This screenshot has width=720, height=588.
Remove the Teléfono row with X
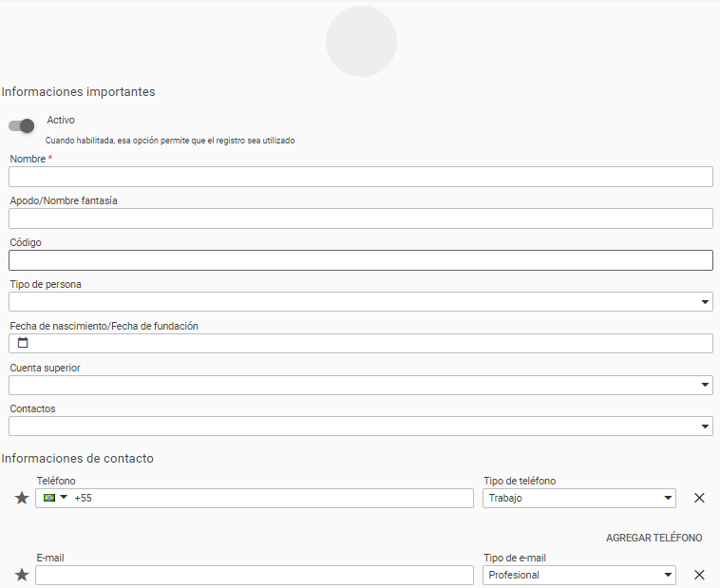(x=699, y=498)
